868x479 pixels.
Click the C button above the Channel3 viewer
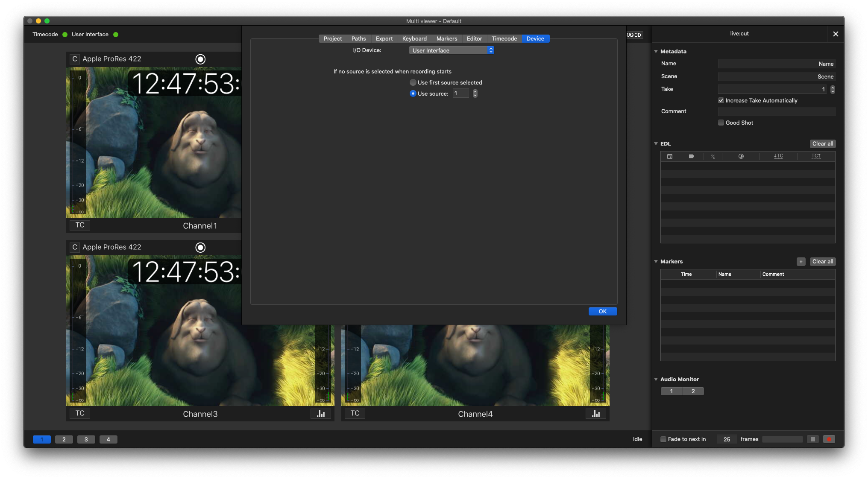point(75,247)
